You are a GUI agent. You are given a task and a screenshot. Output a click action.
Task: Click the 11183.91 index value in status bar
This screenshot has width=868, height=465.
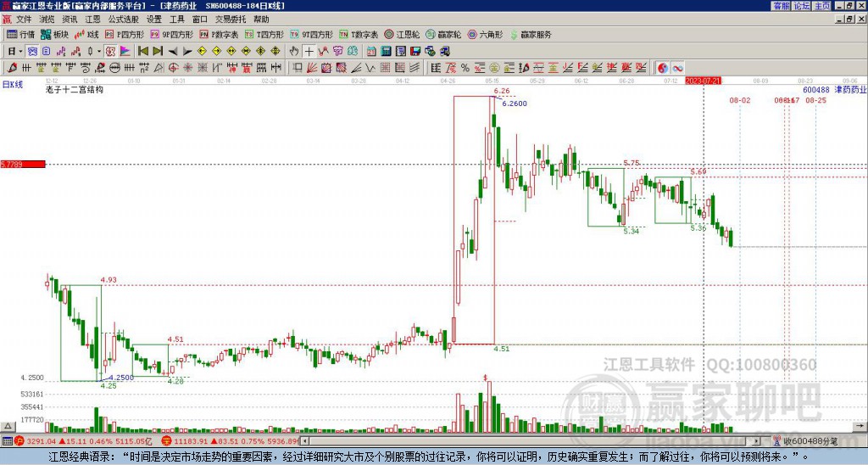192,441
